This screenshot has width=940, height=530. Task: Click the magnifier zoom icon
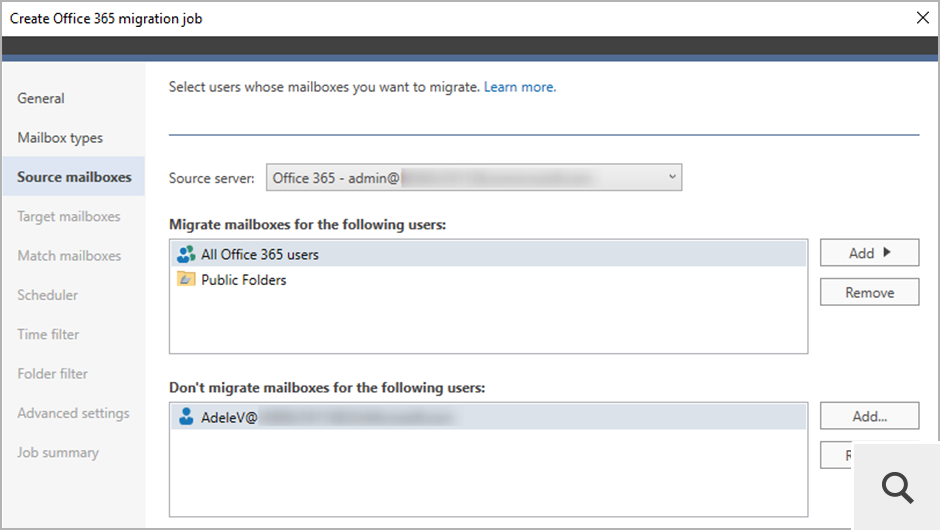coord(897,487)
